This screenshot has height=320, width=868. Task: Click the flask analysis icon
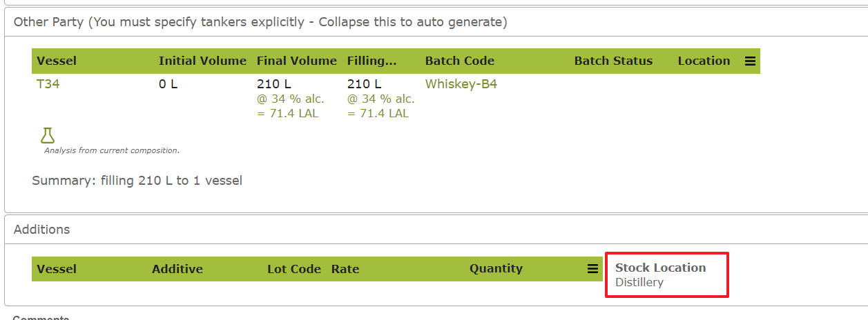tap(48, 135)
